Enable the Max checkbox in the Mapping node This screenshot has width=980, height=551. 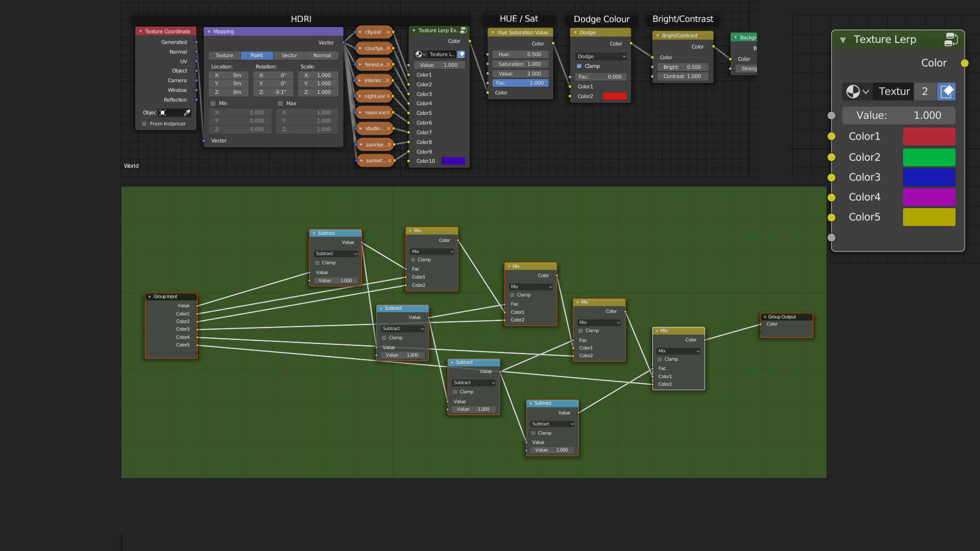coord(280,104)
